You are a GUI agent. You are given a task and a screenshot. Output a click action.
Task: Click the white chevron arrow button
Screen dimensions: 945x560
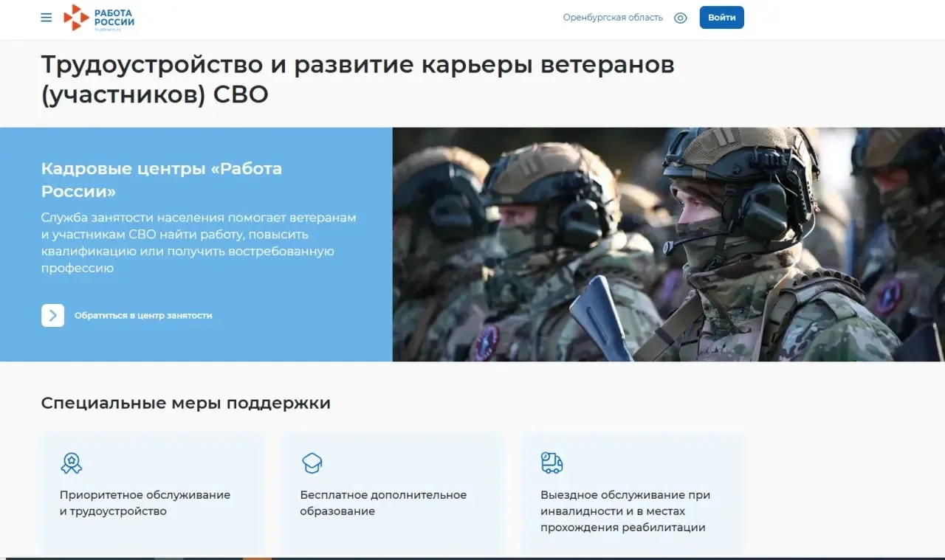point(52,315)
